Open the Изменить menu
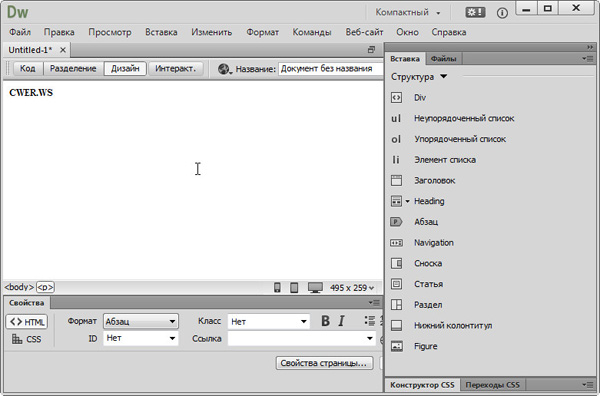The height and width of the screenshot is (396, 600). pyautogui.click(x=212, y=32)
